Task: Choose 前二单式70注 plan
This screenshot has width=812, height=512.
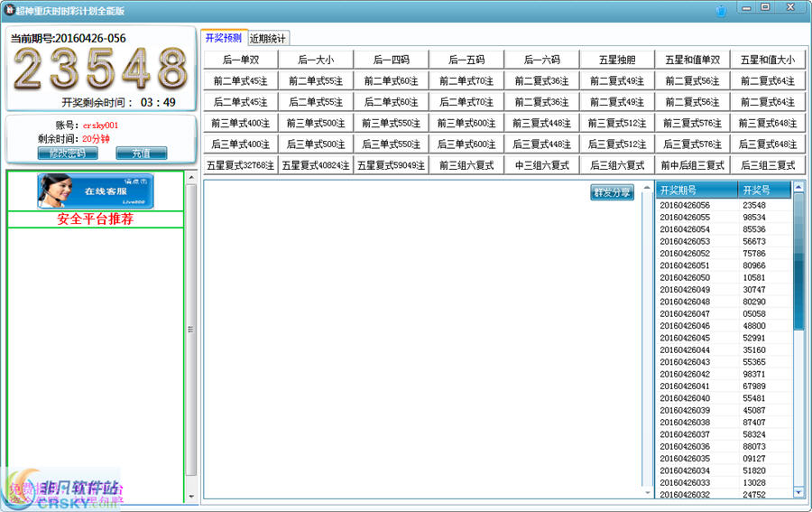Action: [466, 81]
